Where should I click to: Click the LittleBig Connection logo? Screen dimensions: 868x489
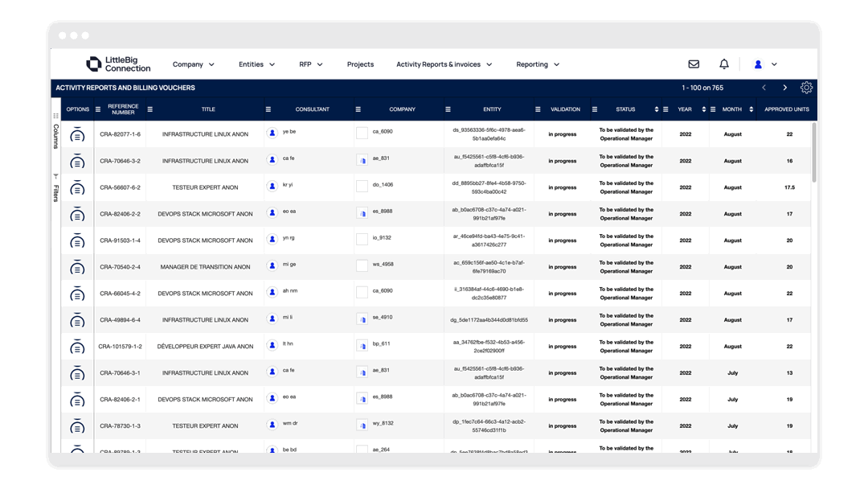[x=118, y=64]
